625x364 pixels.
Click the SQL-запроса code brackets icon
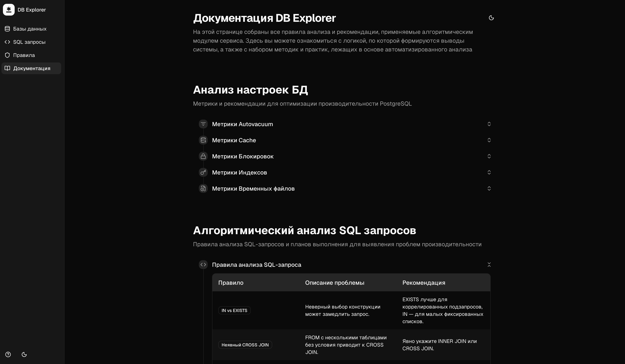[203, 264]
